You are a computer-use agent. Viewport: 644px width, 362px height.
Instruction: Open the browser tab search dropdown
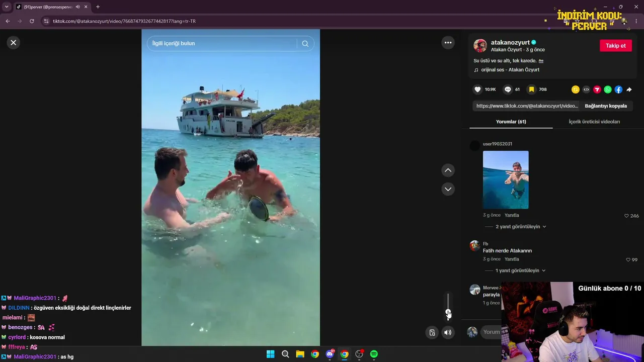click(7, 7)
